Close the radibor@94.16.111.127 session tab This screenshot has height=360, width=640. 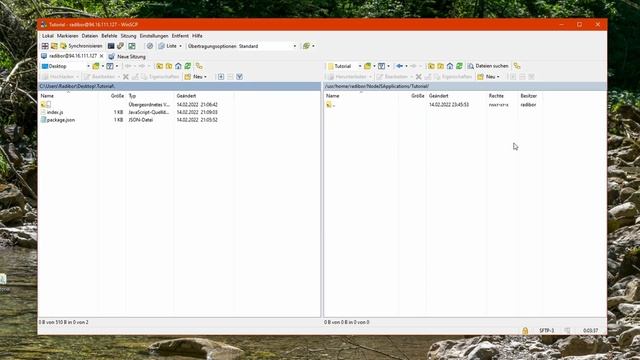pos(102,56)
